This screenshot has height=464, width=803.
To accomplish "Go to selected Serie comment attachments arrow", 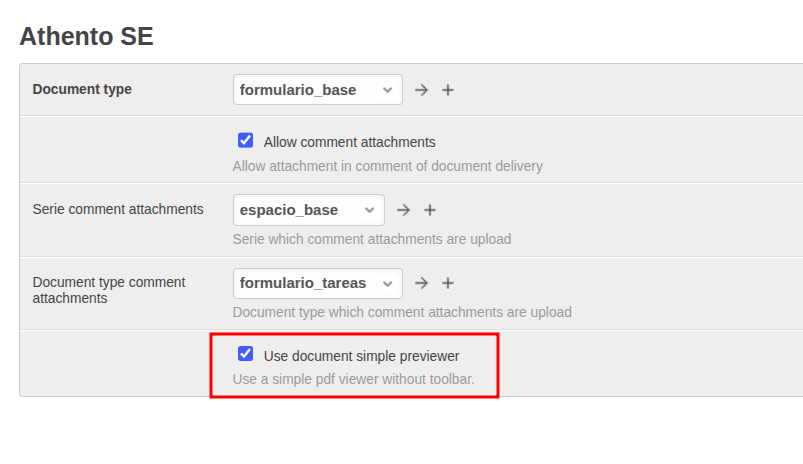I will pyautogui.click(x=403, y=210).
